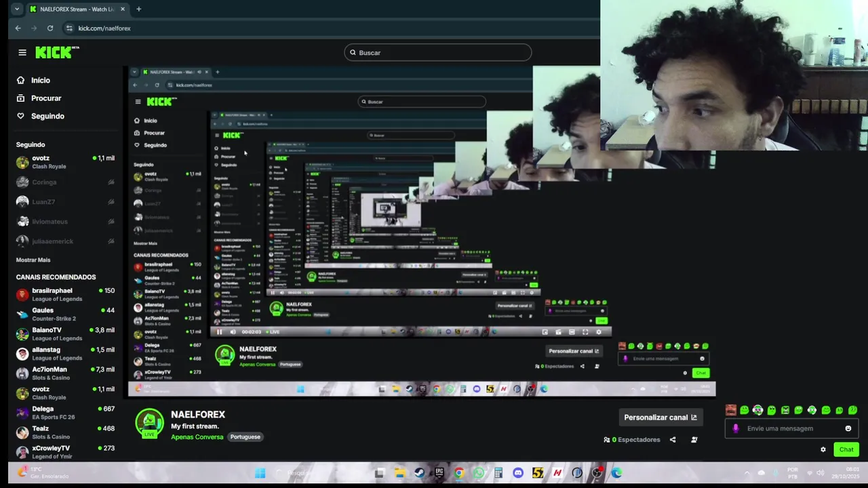Click the Início home icon
Image resolution: width=868 pixels, height=488 pixels.
click(20, 80)
